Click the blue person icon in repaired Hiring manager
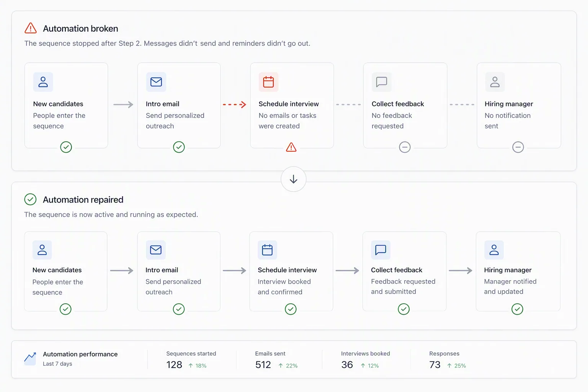 494,250
